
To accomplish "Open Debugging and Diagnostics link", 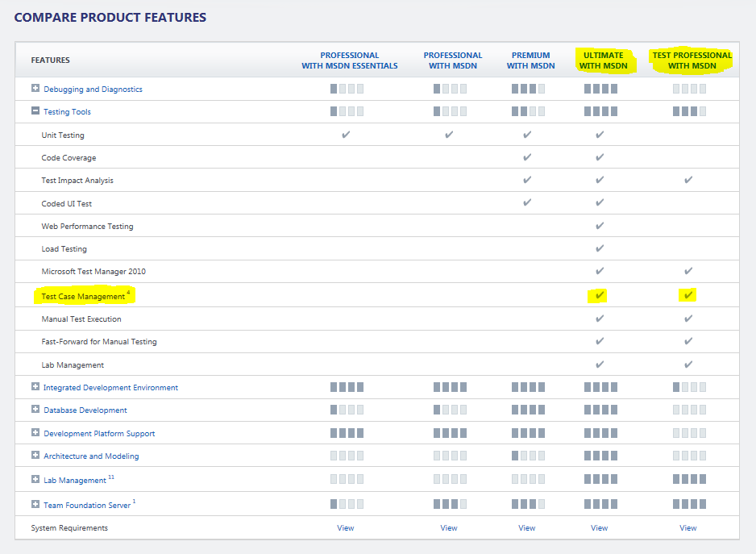I will pos(93,90).
